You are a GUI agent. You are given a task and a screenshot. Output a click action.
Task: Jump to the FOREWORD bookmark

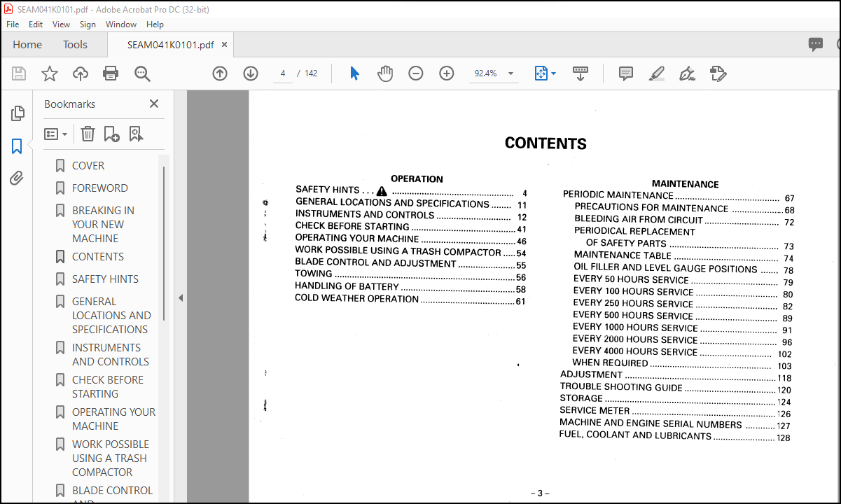(99, 188)
